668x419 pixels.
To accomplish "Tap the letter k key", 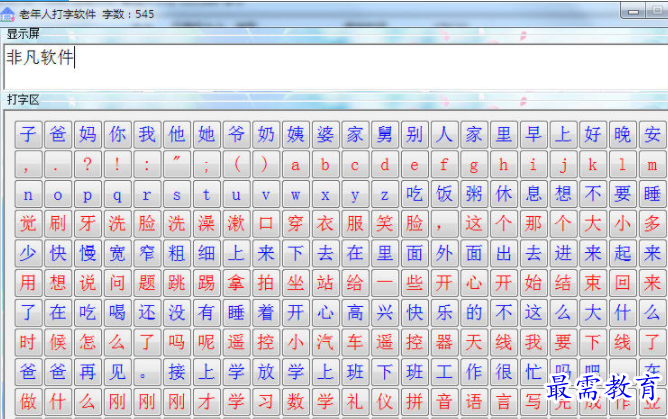I will tap(593, 164).
